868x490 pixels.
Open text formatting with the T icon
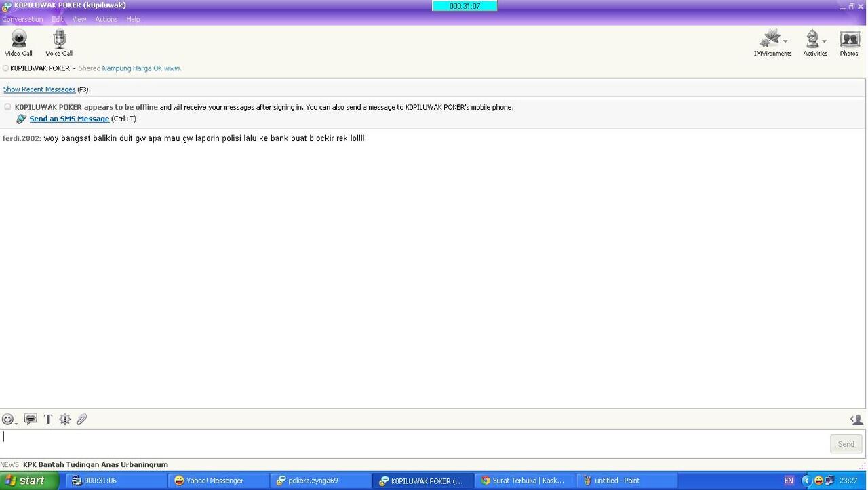tap(48, 420)
